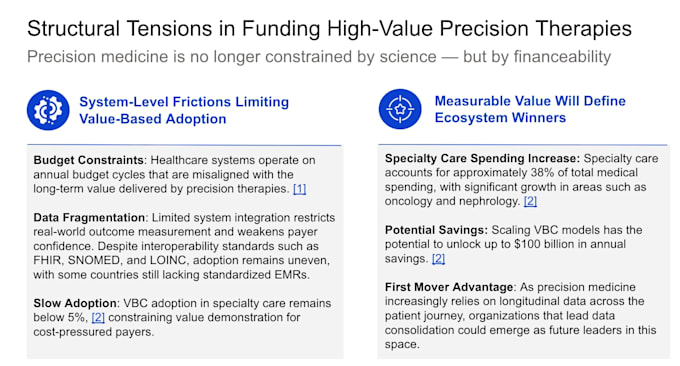Click the gears icon beside System-Level Frictions
Image resolution: width=680 pixels, height=366 pixels.
tap(48, 110)
